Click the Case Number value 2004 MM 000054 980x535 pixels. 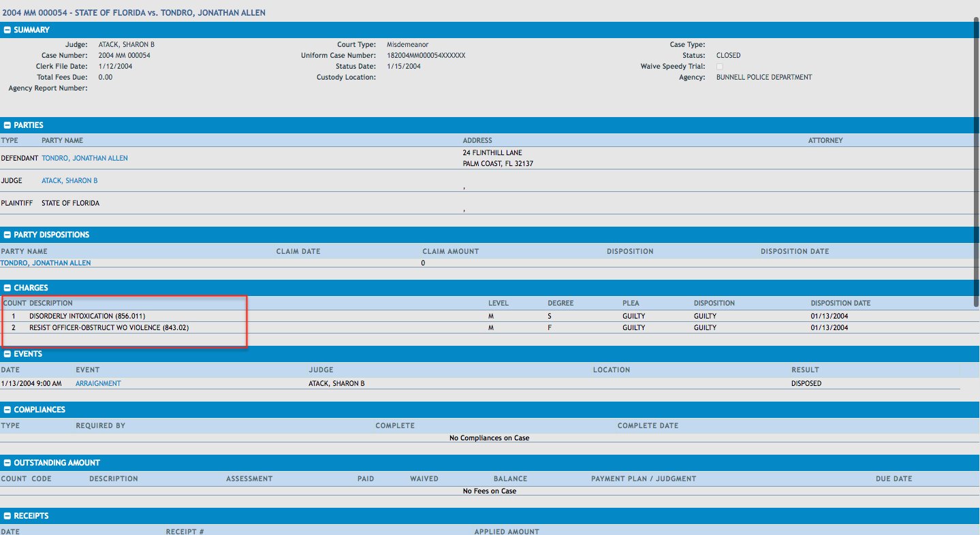[125, 55]
